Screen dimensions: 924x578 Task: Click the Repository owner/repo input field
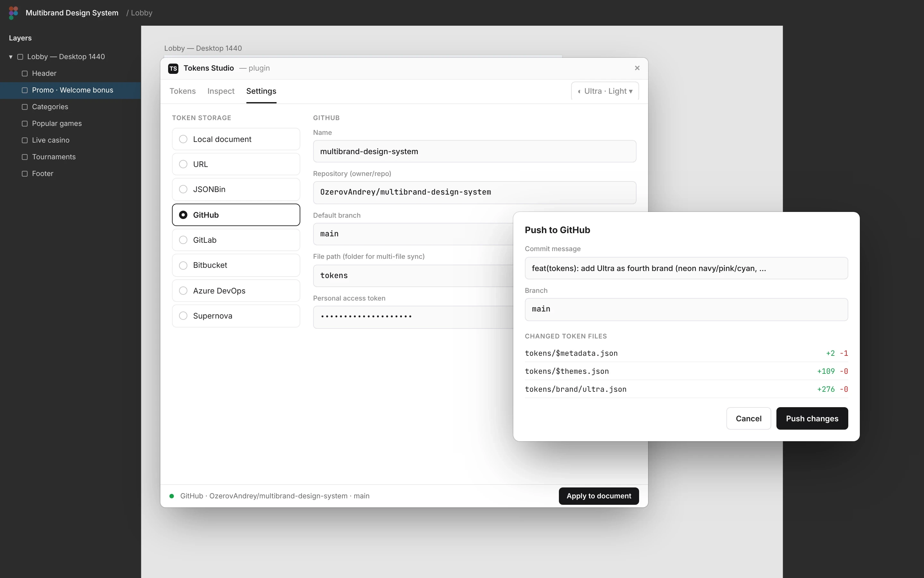pyautogui.click(x=475, y=192)
